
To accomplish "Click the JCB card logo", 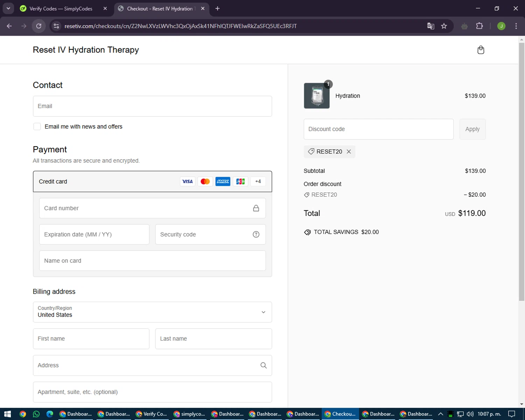I will (x=240, y=181).
